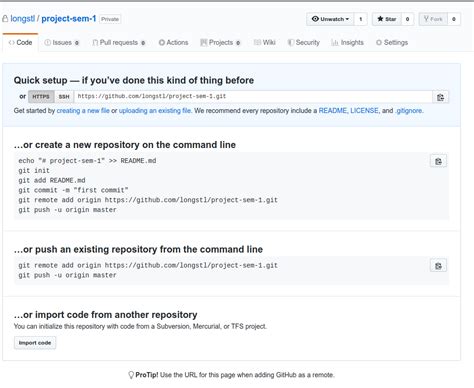Click the Import code button
This screenshot has height=388, width=474.
point(35,343)
